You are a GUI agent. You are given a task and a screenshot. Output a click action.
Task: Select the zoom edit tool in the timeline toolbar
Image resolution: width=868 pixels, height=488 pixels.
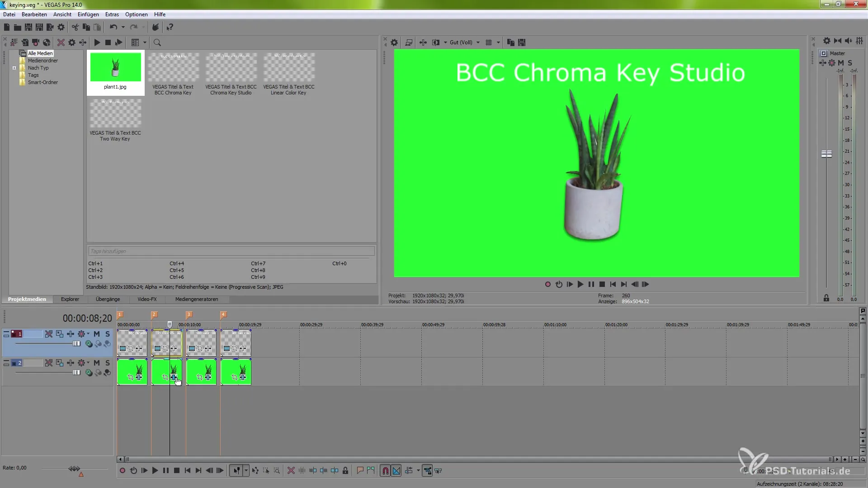click(x=277, y=471)
